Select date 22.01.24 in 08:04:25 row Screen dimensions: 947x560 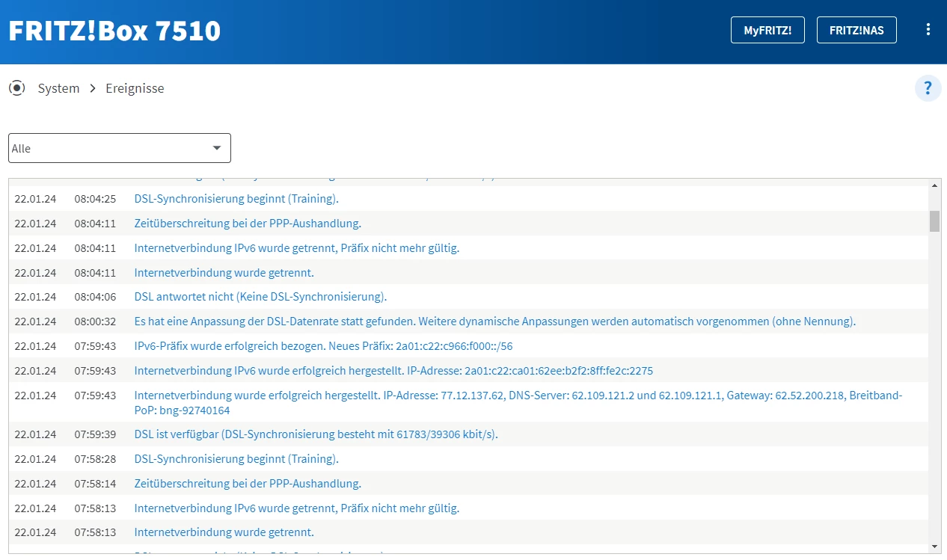point(35,199)
